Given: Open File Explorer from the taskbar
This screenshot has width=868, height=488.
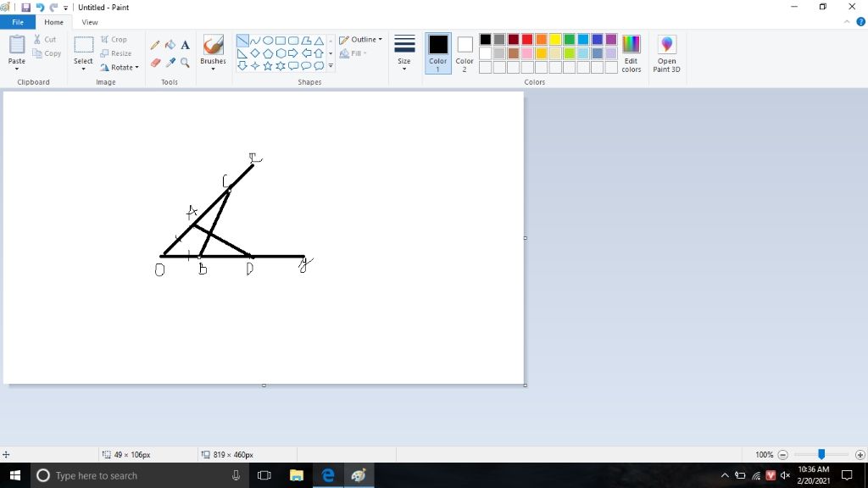Looking at the screenshot, I should 297,475.
